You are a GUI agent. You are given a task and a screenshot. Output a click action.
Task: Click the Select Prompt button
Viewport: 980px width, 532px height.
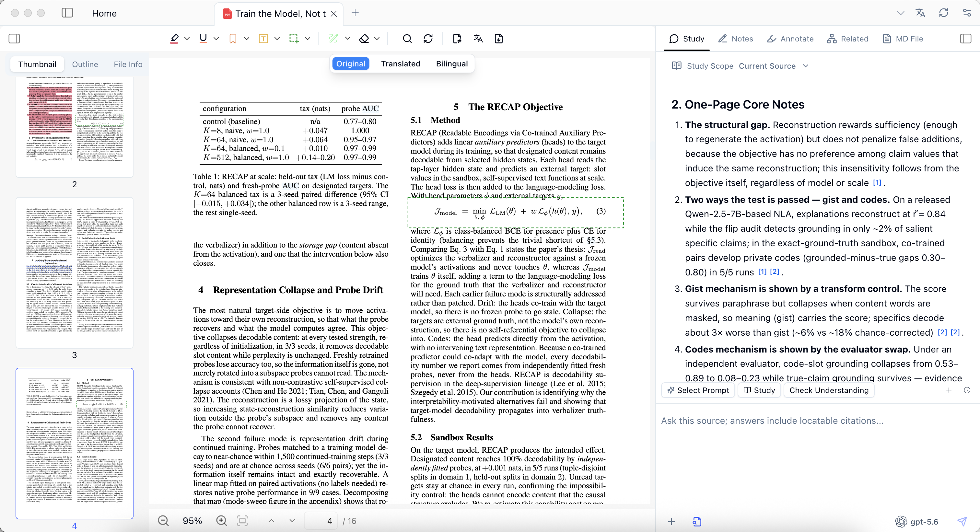click(x=698, y=390)
